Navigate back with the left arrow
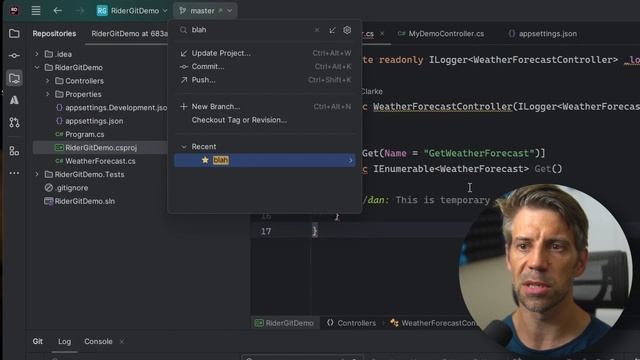 [58, 11]
